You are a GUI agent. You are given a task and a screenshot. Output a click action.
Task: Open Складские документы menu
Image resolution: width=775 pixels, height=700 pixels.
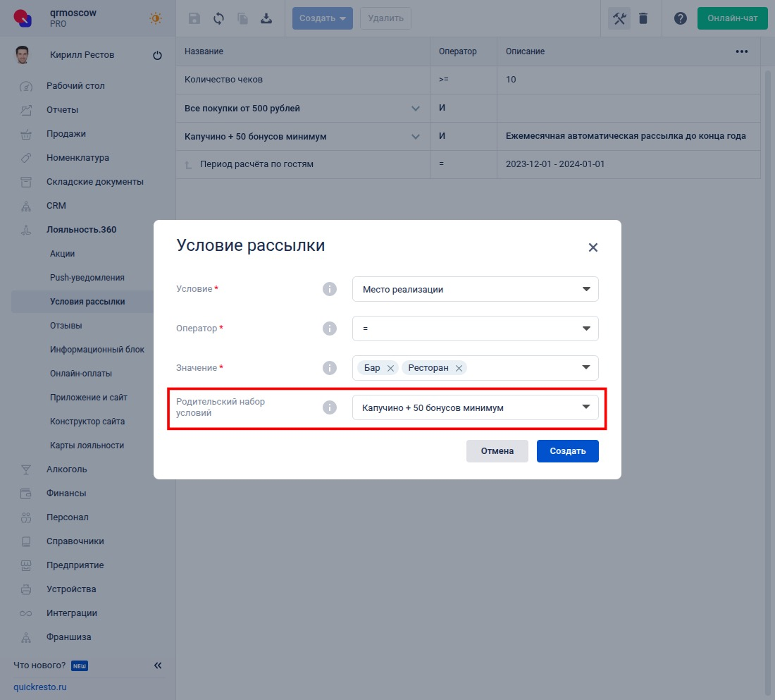tap(95, 182)
